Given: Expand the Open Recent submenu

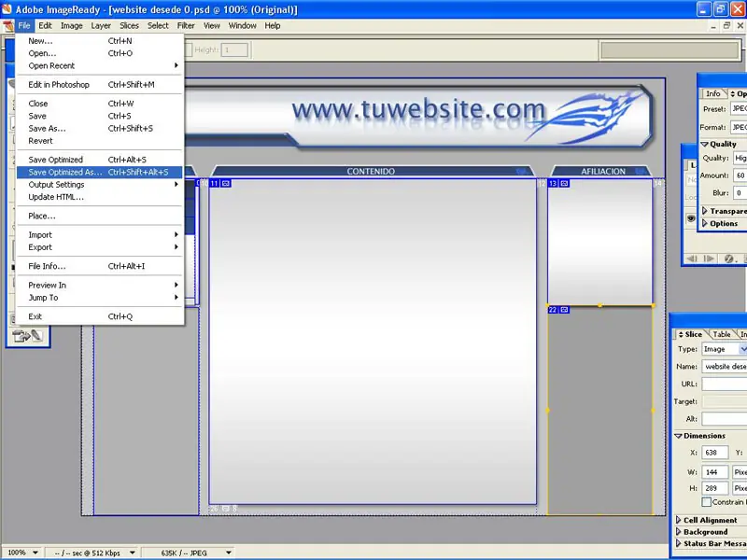Looking at the screenshot, I should point(99,65).
